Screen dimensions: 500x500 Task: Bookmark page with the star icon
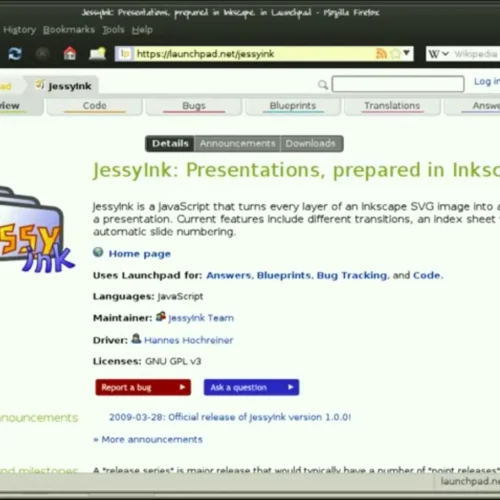click(395, 53)
